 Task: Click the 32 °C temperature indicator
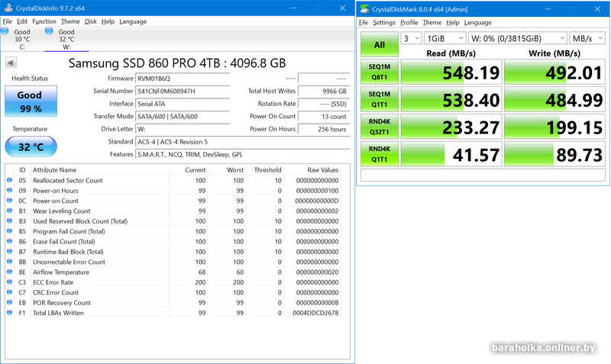pos(30,147)
